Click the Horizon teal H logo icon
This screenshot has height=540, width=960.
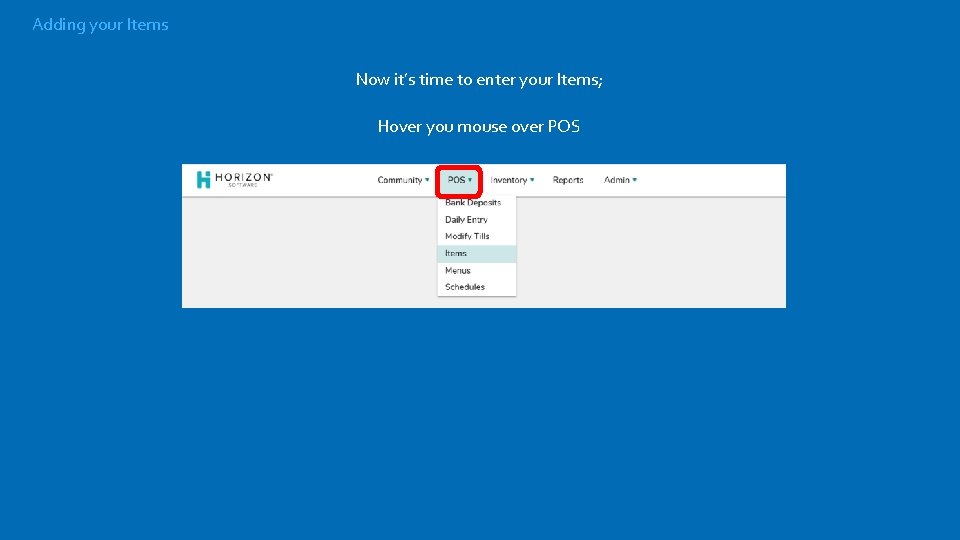tap(203, 179)
